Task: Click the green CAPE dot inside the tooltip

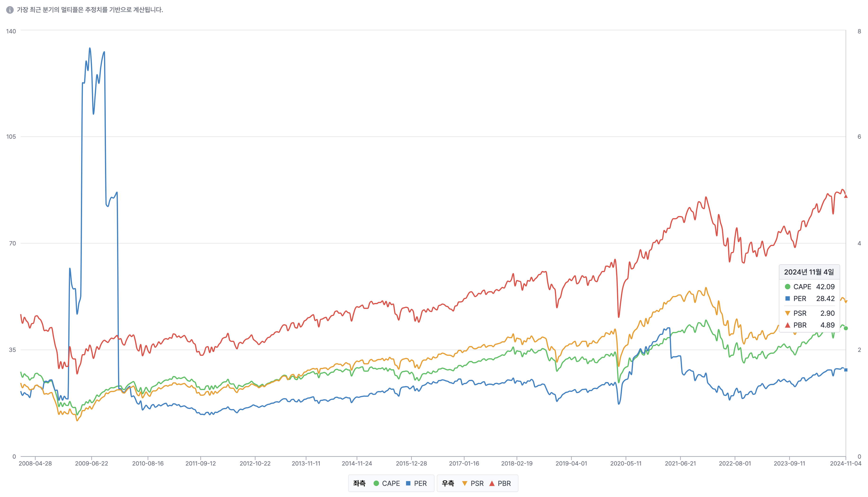Action: [x=788, y=287]
